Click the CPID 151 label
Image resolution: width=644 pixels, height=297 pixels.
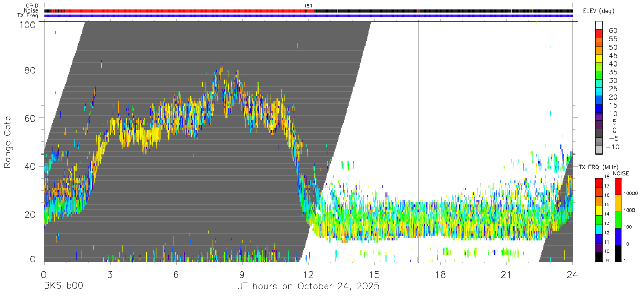pos(308,6)
